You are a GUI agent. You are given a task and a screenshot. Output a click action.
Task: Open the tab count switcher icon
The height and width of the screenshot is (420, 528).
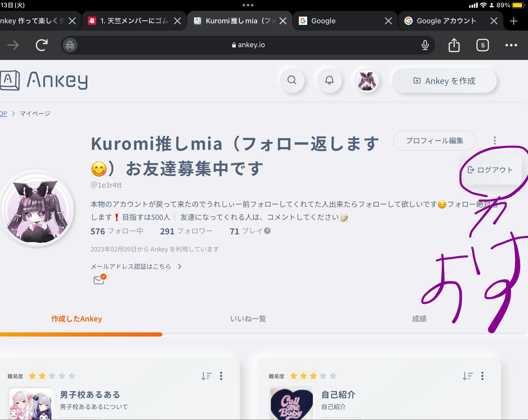pyautogui.click(x=482, y=45)
